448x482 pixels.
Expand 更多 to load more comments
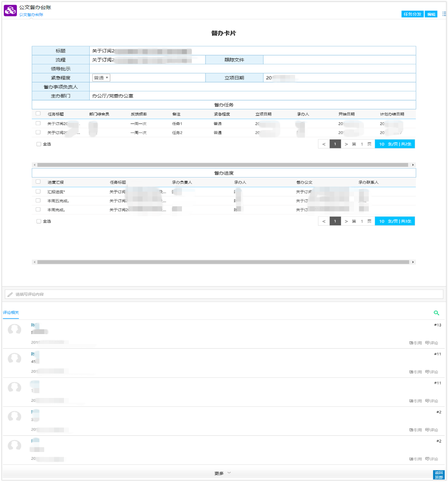(x=222, y=473)
